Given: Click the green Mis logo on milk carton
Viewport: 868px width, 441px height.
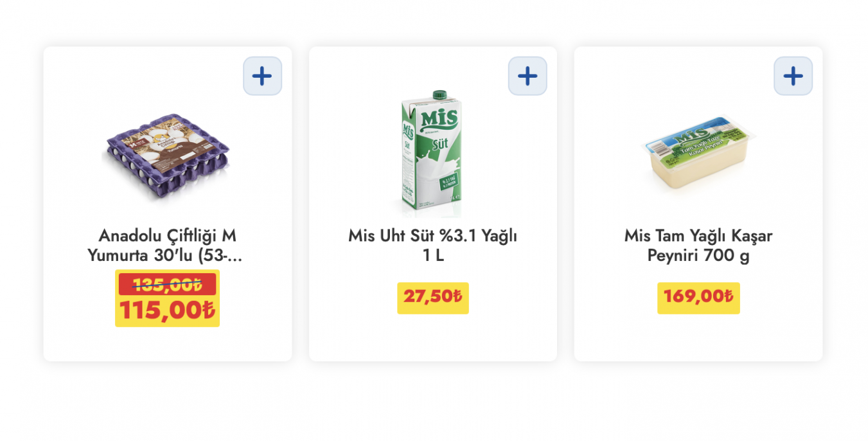Looking at the screenshot, I should [x=439, y=118].
